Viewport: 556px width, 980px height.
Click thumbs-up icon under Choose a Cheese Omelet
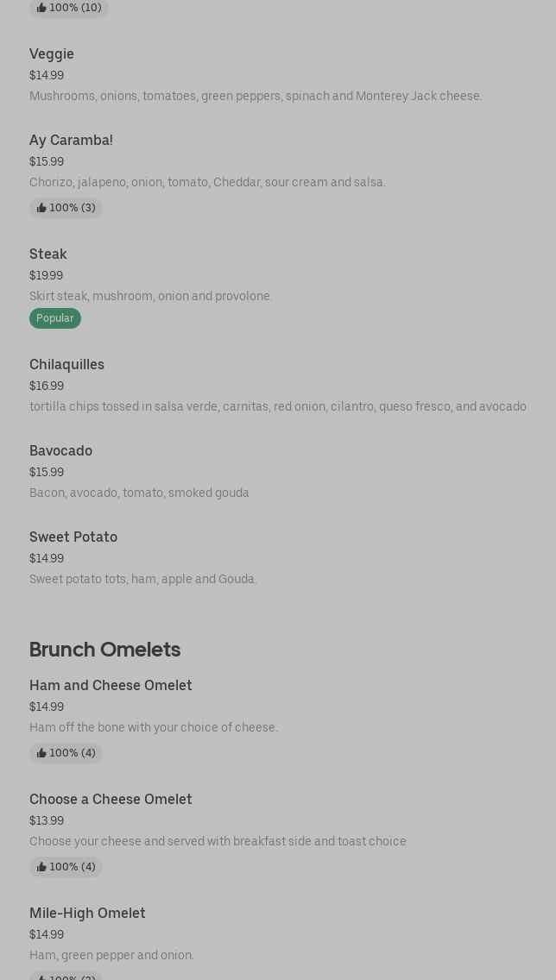(x=41, y=867)
